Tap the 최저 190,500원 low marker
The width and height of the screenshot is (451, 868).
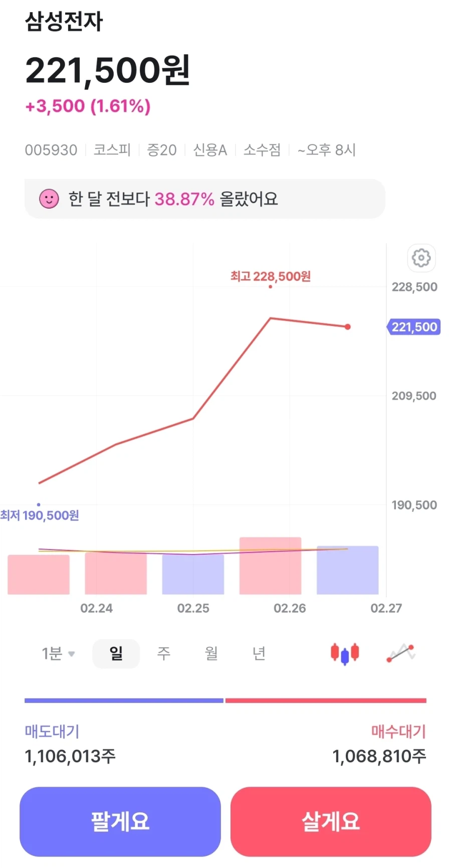(x=40, y=515)
